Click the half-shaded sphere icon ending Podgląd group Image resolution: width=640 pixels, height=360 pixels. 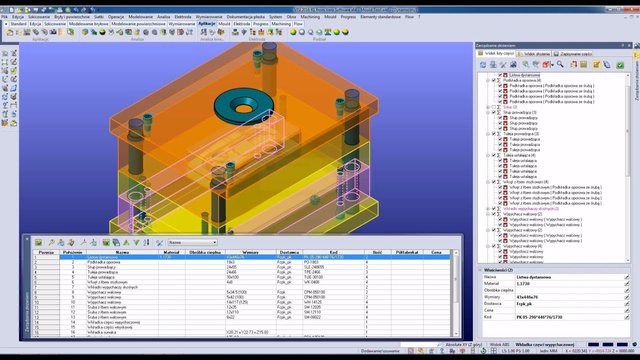coord(345,32)
